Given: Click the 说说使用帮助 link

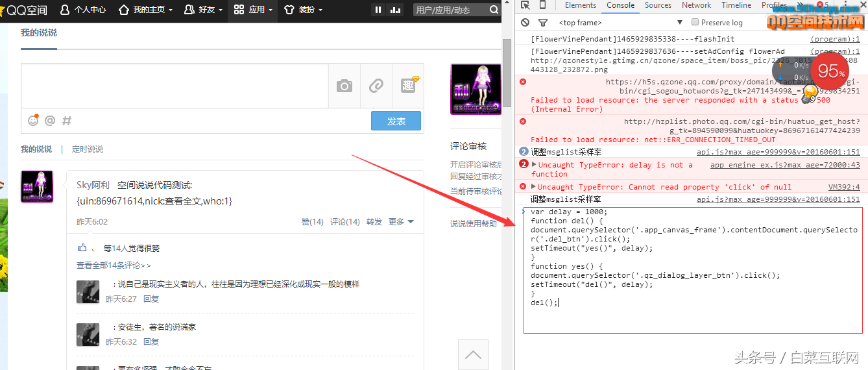Looking at the screenshot, I should [x=474, y=224].
